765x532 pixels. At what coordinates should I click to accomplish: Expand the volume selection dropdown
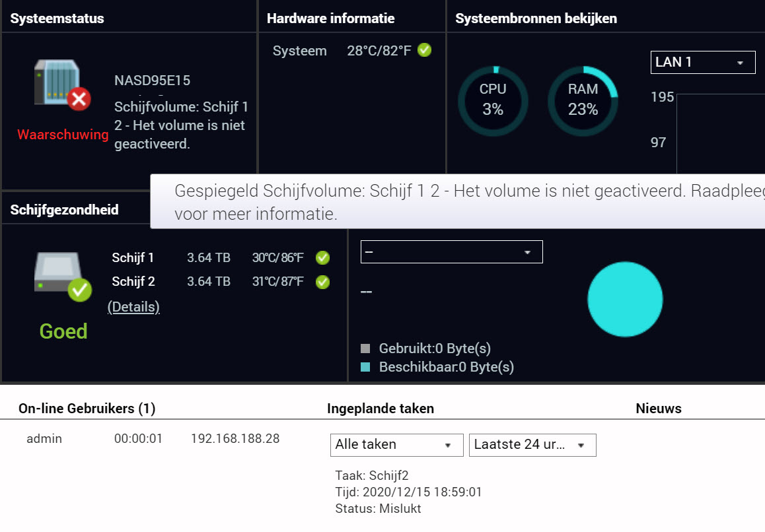[451, 252]
